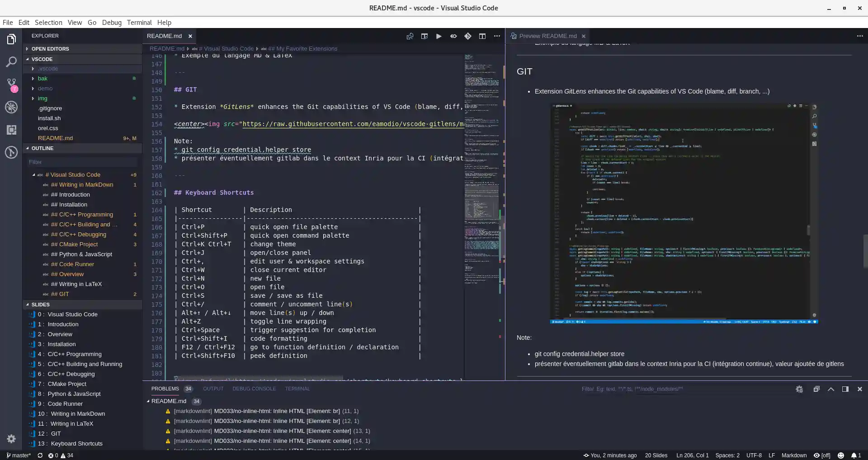
Task: Toggle the eye [off] status bar item
Action: tap(822, 455)
